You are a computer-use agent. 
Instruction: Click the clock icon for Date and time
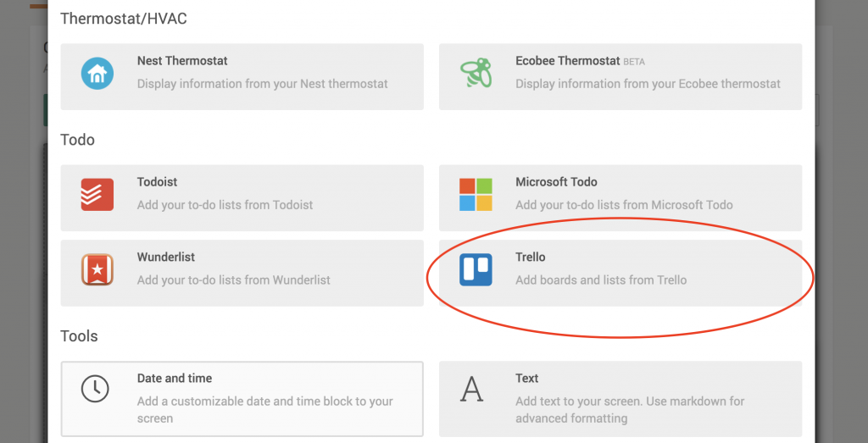coord(95,388)
